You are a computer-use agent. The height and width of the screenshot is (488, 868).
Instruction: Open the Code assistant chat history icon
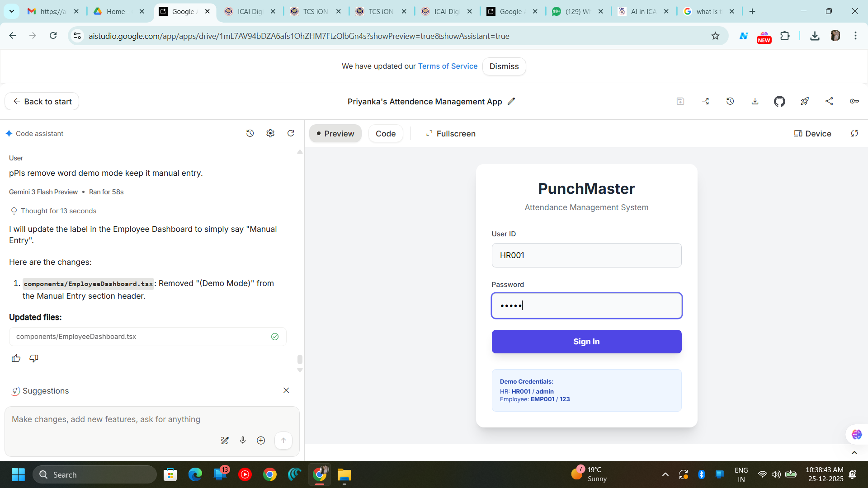tap(250, 133)
